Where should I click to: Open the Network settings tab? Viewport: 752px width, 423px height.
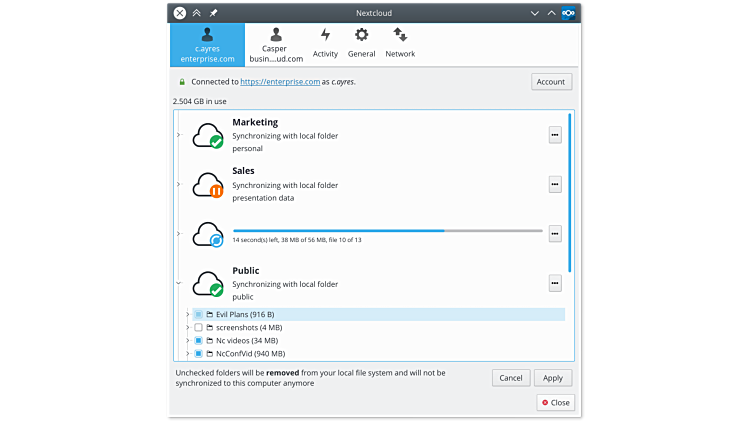click(x=400, y=43)
